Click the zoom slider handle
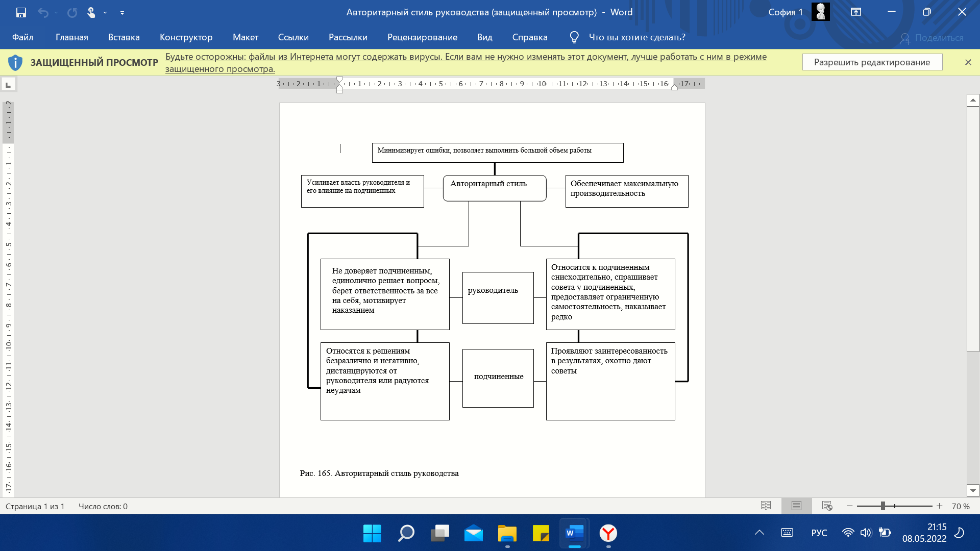Screen dimensions: 980x551 (883, 506)
